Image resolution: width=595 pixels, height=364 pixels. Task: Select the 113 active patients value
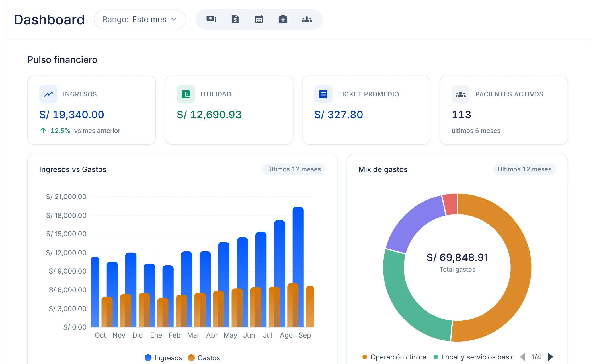point(461,115)
